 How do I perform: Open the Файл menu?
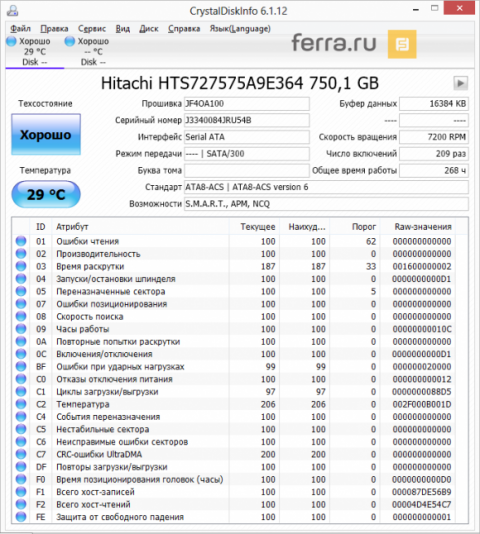tap(20, 29)
